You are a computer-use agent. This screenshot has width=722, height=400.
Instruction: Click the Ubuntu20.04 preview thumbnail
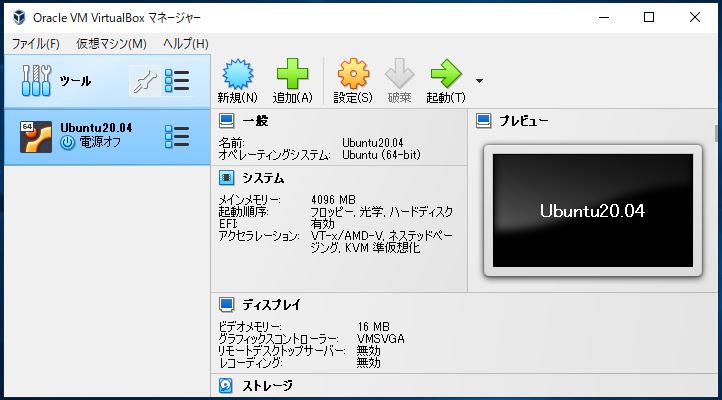(x=592, y=210)
